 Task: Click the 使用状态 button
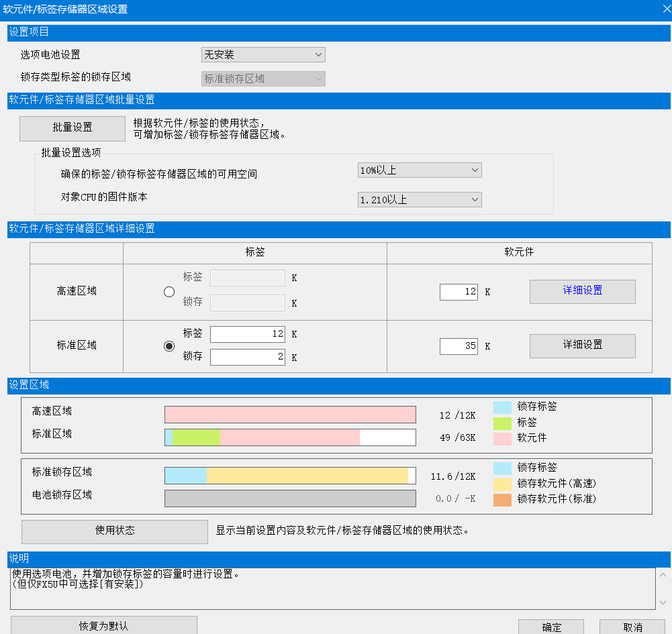[115, 531]
